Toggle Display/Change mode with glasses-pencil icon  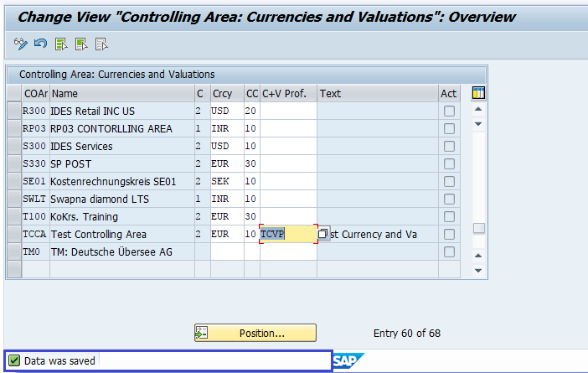(x=21, y=44)
